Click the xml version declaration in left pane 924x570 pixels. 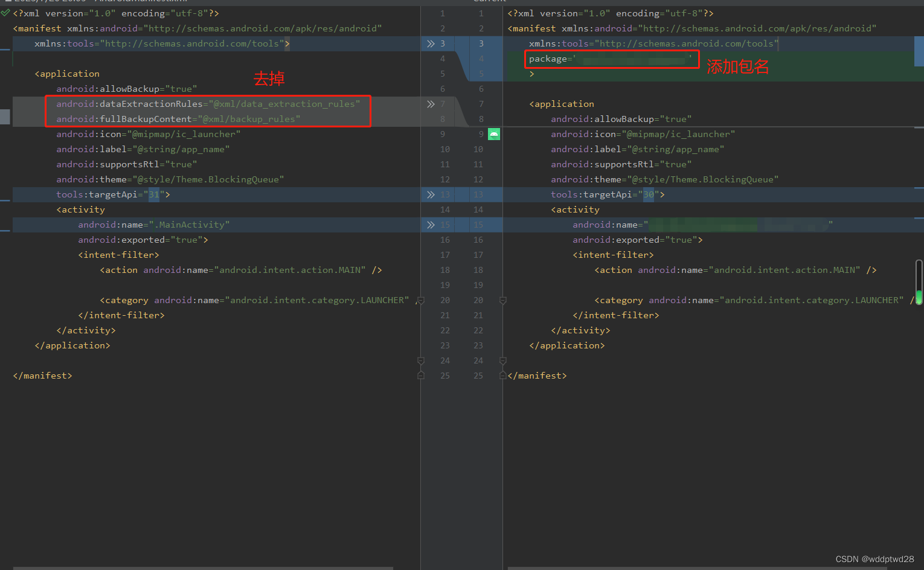(116, 13)
